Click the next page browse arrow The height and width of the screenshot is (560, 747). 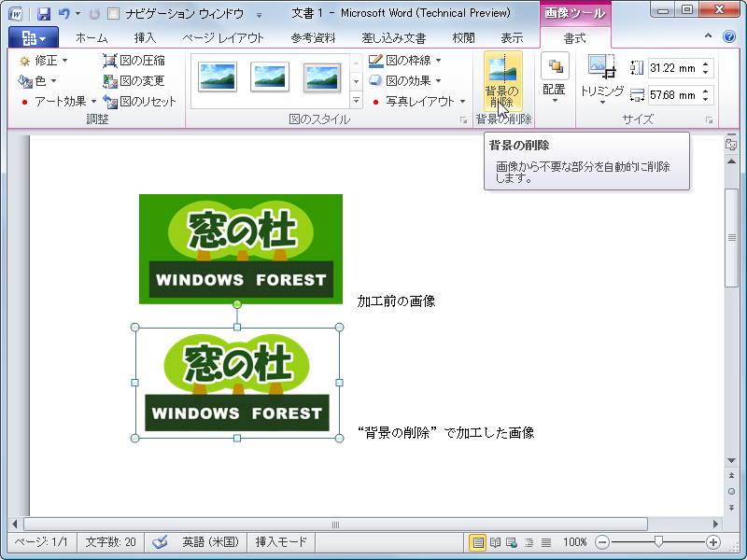pyautogui.click(x=731, y=508)
